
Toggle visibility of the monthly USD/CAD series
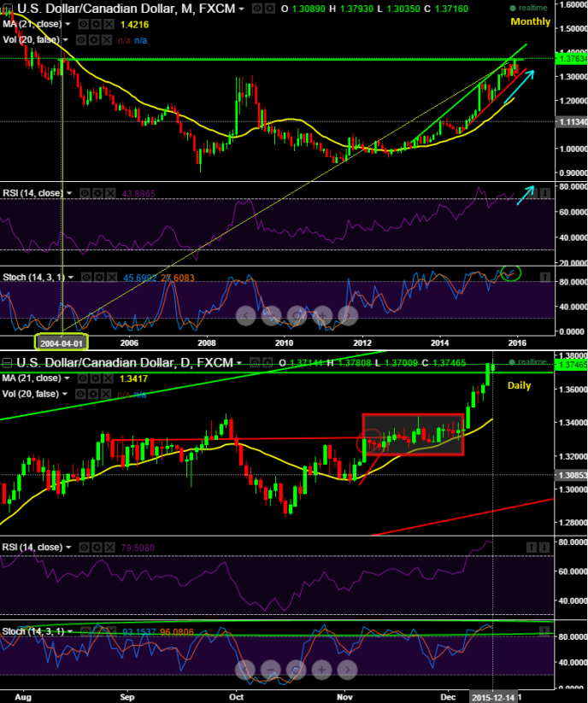(x=256, y=9)
